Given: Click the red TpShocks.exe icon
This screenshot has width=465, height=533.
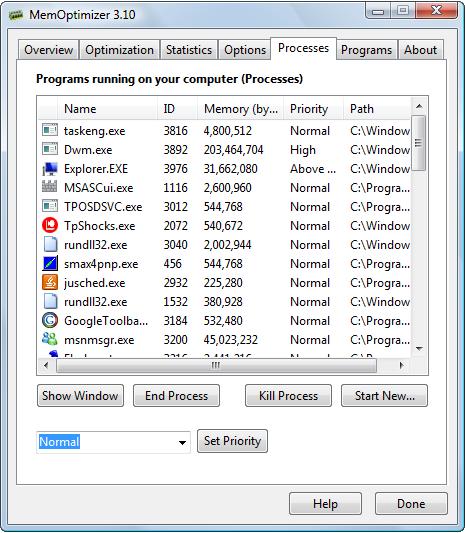Looking at the screenshot, I should click(50, 225).
